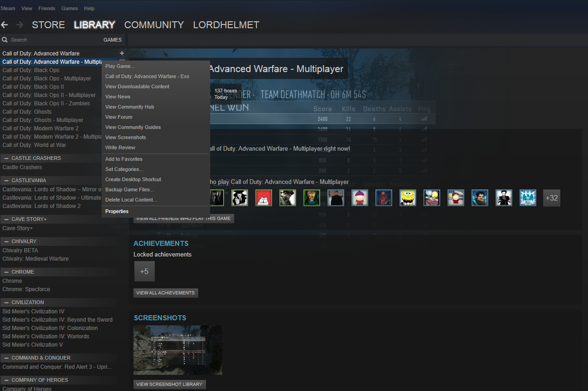The image size is (588, 391).
Task: Click VIEW ALL FRIENDS WHO PLAY THIS GAME
Action: [x=184, y=218]
